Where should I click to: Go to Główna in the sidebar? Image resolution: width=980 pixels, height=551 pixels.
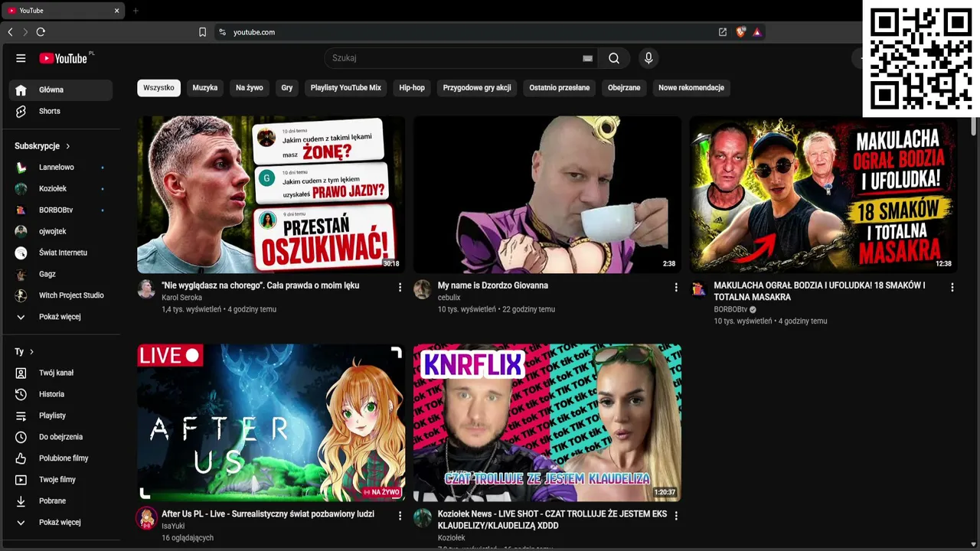tap(60, 90)
